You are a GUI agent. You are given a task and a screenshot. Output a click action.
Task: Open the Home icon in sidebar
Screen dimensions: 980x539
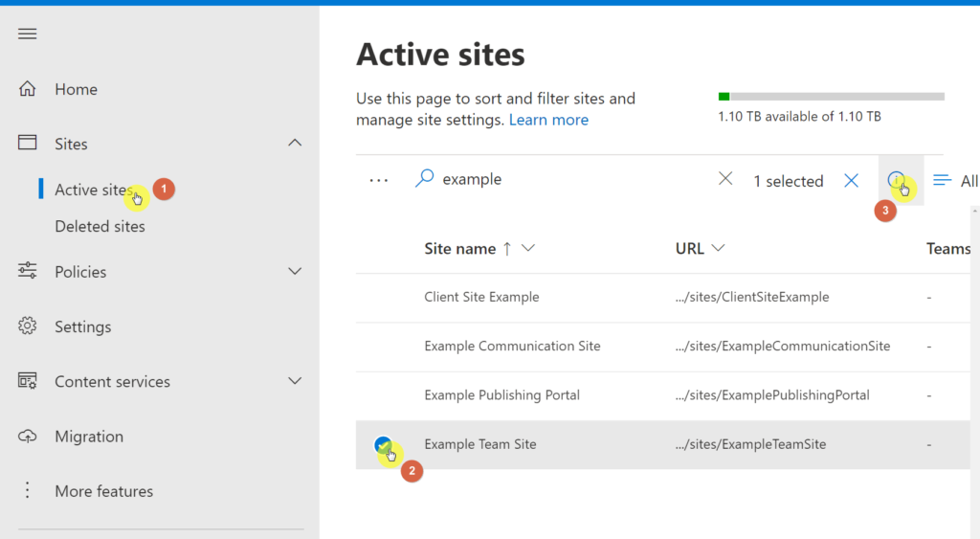27,89
